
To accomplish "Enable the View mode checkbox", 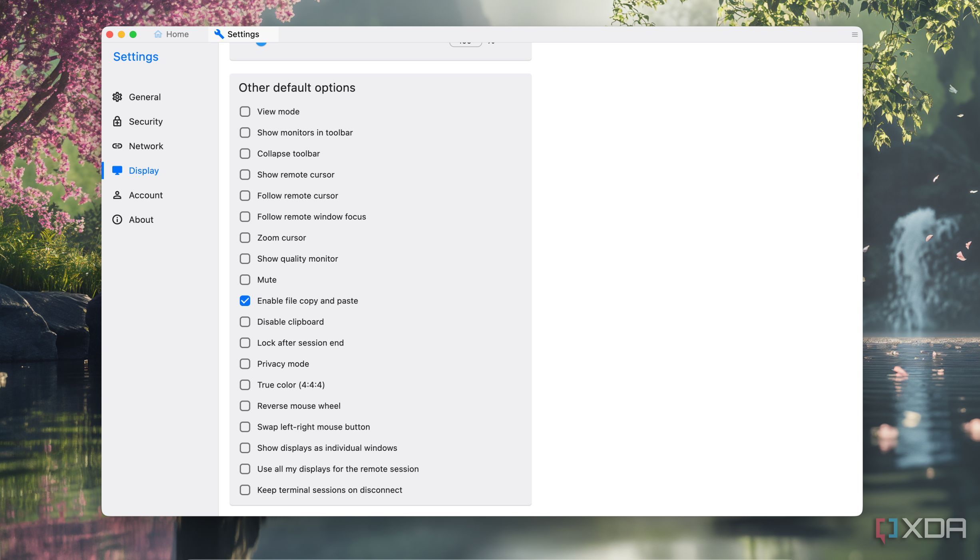I will pyautogui.click(x=245, y=112).
